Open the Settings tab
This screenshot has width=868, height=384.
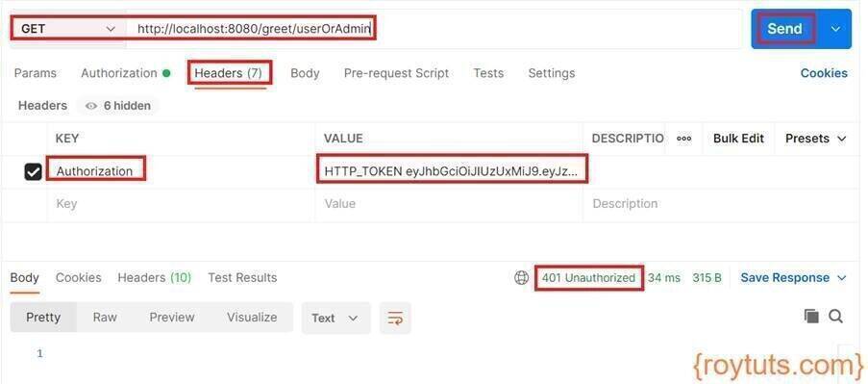pos(552,73)
